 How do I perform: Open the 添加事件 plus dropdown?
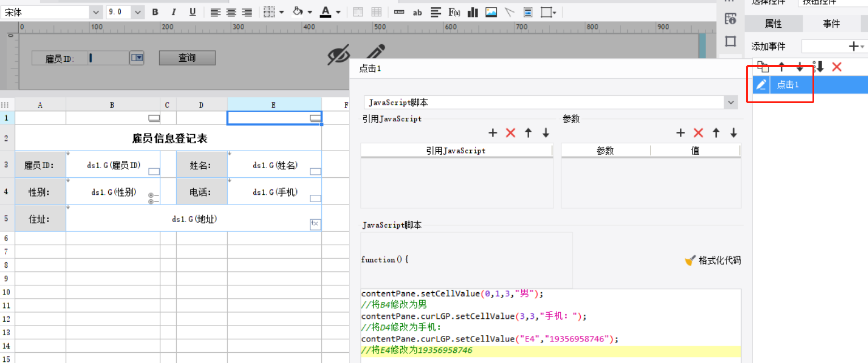(856, 46)
